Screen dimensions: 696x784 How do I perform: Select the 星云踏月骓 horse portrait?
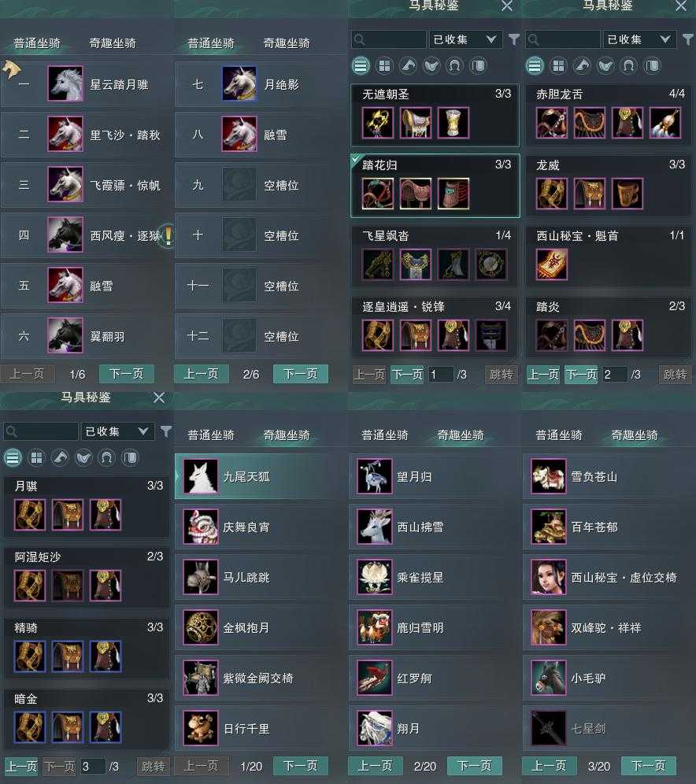(x=65, y=83)
